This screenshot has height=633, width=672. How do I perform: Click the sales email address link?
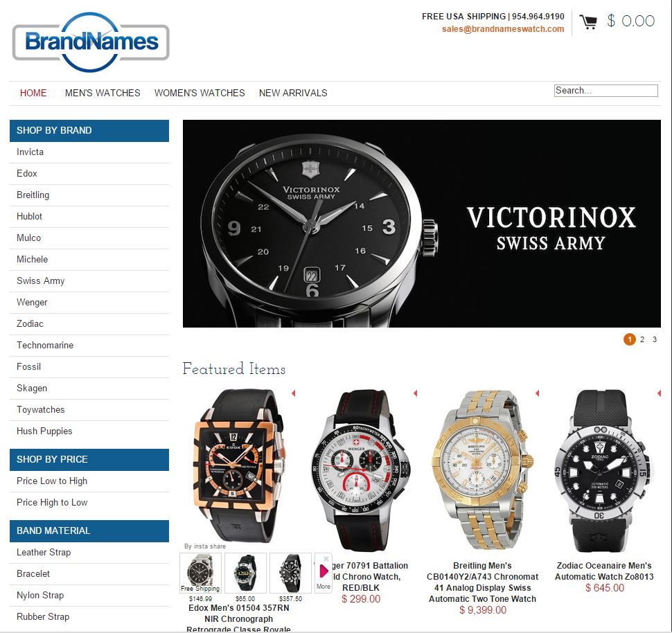(x=503, y=28)
